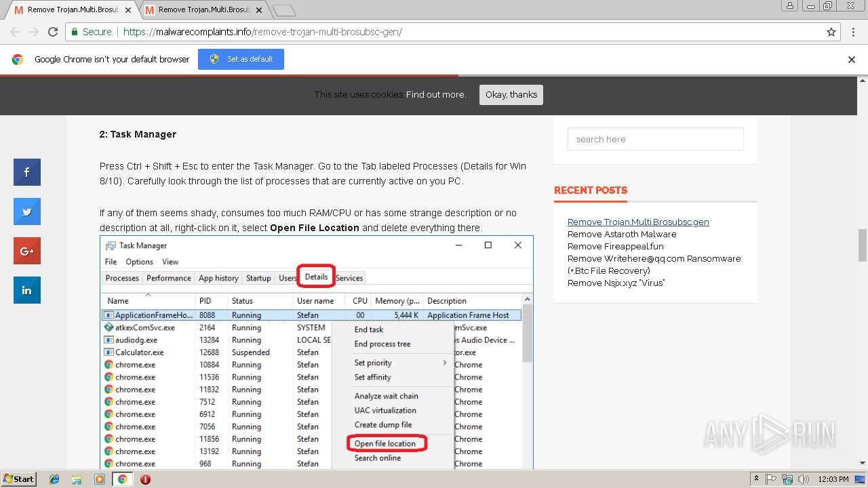
Task: Open the Chrome three-dot menu
Action: [x=854, y=32]
